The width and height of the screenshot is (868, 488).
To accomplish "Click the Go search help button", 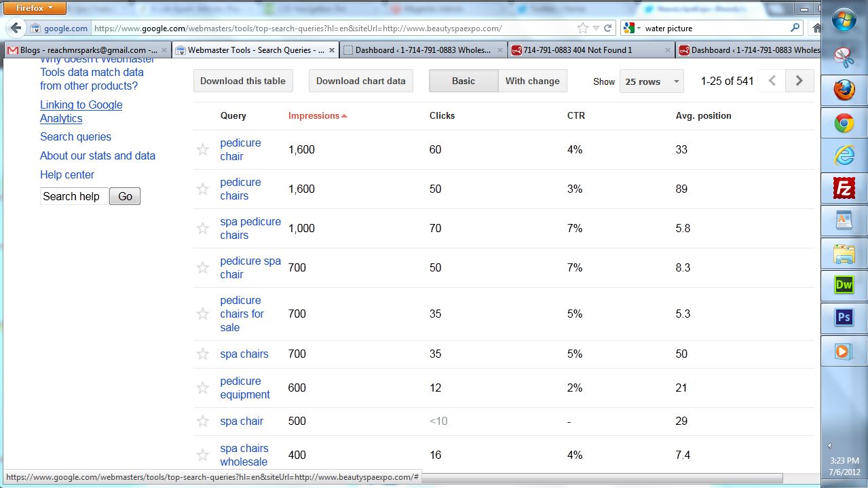I will coord(125,196).
